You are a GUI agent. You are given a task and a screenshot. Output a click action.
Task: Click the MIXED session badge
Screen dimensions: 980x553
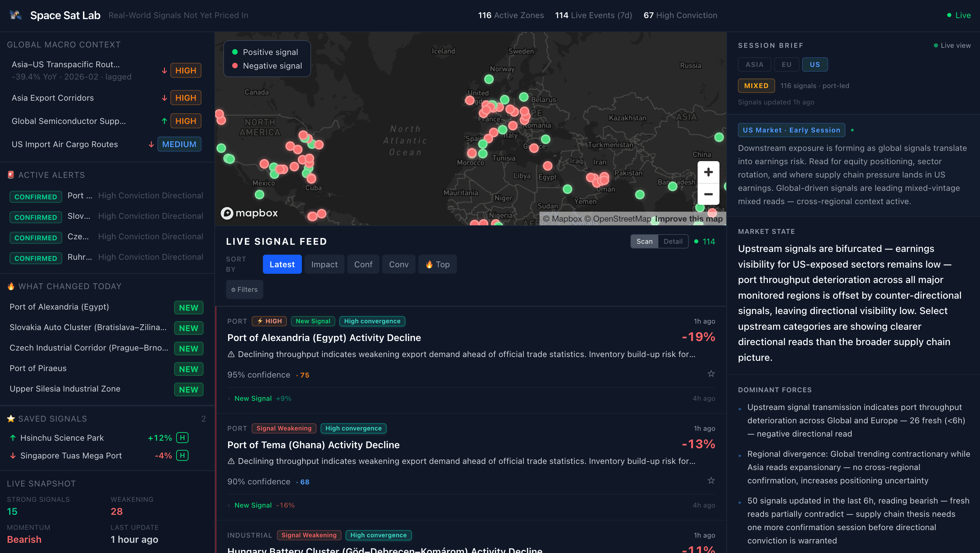[756, 86]
